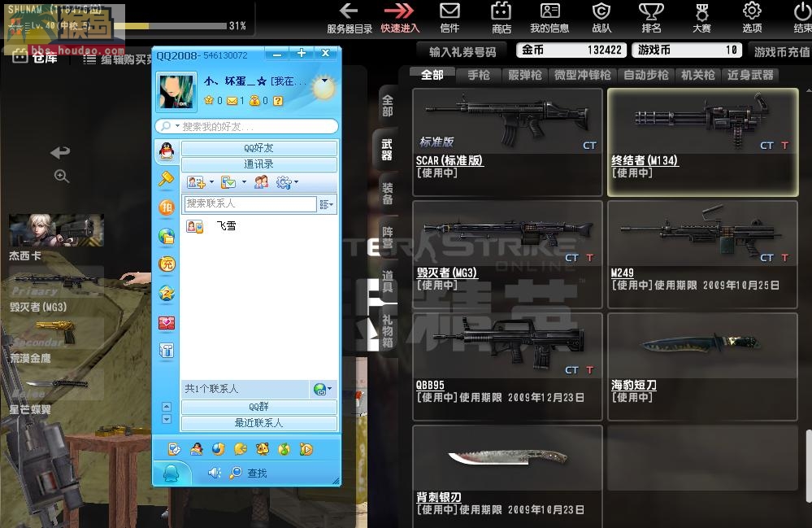This screenshot has width=812, height=528.
Task: Open QQ status dropdown near weather sun
Action: [324, 81]
